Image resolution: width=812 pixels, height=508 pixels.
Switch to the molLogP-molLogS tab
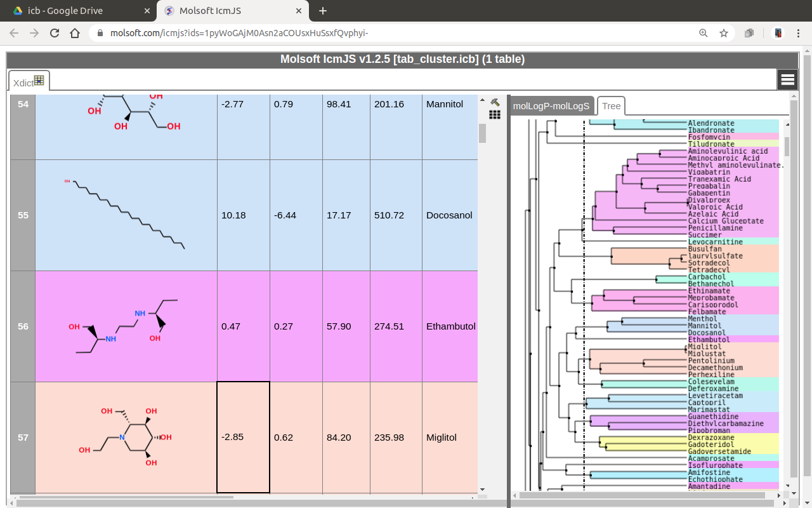pos(551,106)
